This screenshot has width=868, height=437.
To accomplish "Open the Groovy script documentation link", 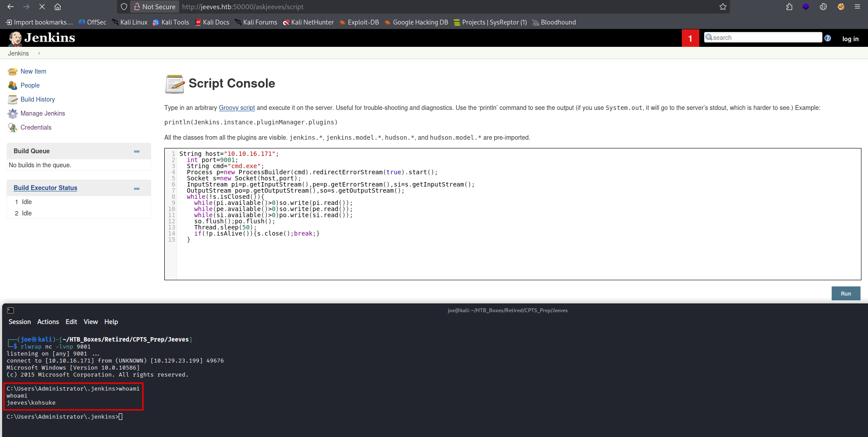I will [237, 108].
